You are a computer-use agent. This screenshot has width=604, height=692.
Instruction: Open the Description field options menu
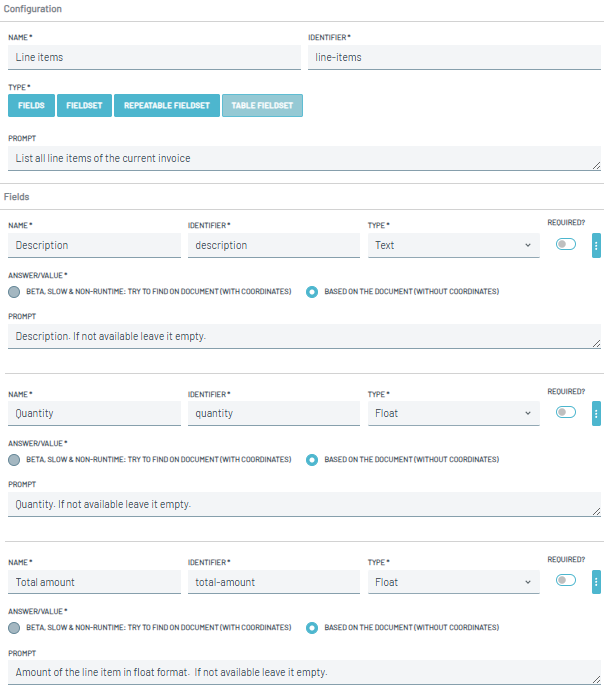596,245
